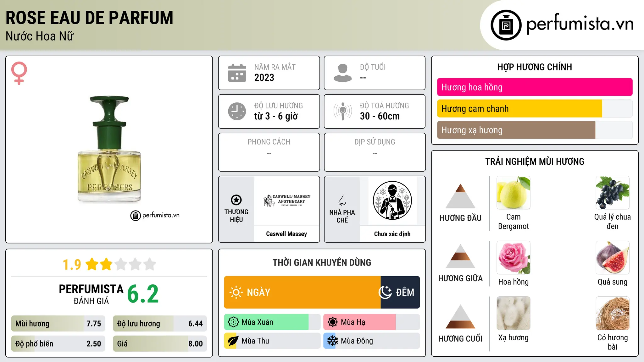Select the Mùa Hạ season bar
644x362 pixels.
(372, 322)
